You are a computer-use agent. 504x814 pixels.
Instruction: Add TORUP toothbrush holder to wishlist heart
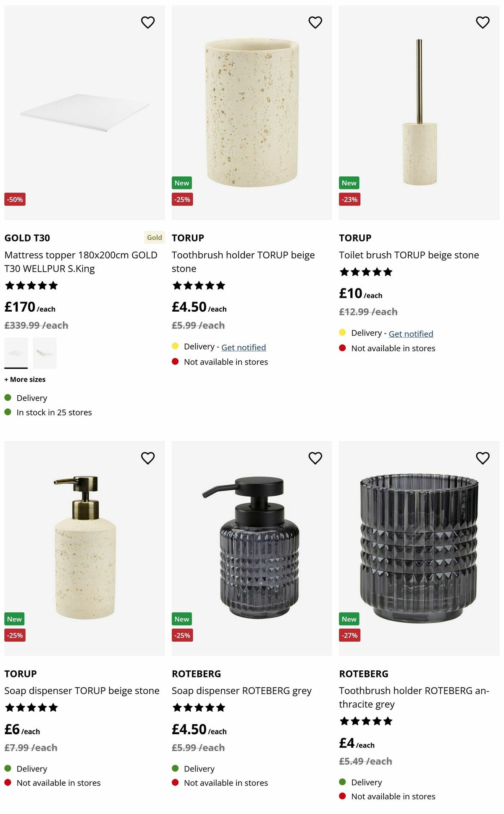pyautogui.click(x=315, y=22)
